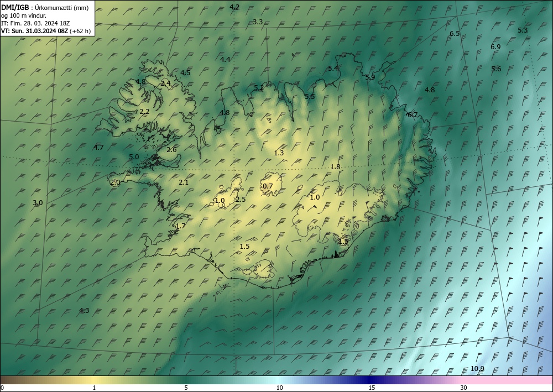Viewport: 553px width, 392px height.
Task: Click the east coast value 6.7
Action: 413,115
